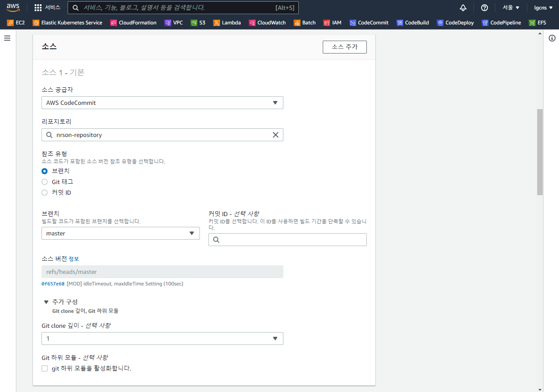The width and height of the screenshot is (559, 392).
Task: Collapse the 추가 구성 section
Action: 46,302
